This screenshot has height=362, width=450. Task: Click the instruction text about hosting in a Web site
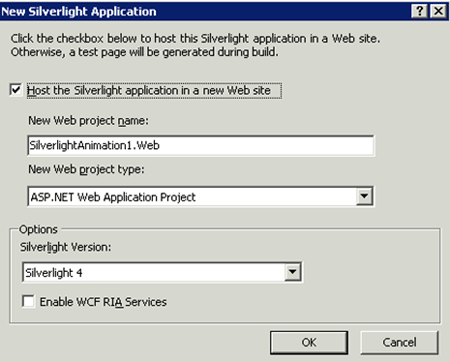(x=195, y=39)
